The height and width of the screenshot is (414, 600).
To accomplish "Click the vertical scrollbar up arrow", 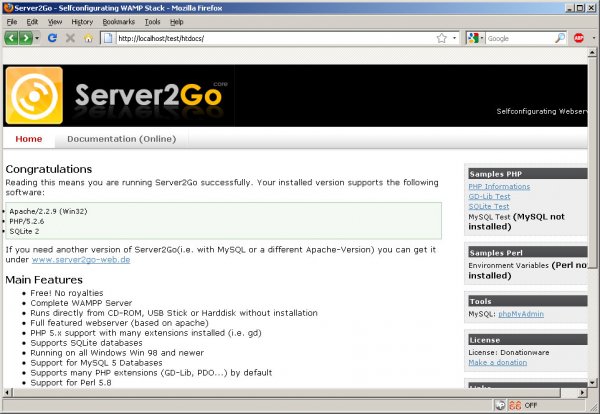I will coord(592,52).
